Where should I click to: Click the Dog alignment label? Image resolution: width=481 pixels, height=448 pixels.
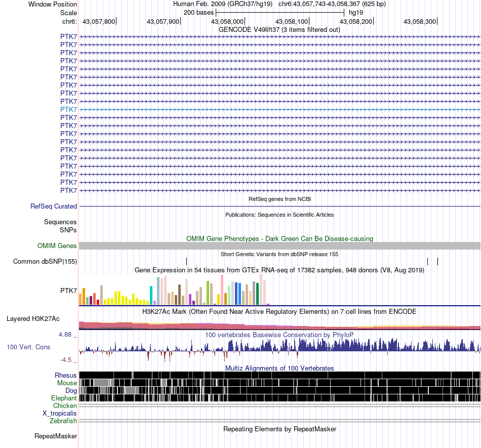coord(71,391)
